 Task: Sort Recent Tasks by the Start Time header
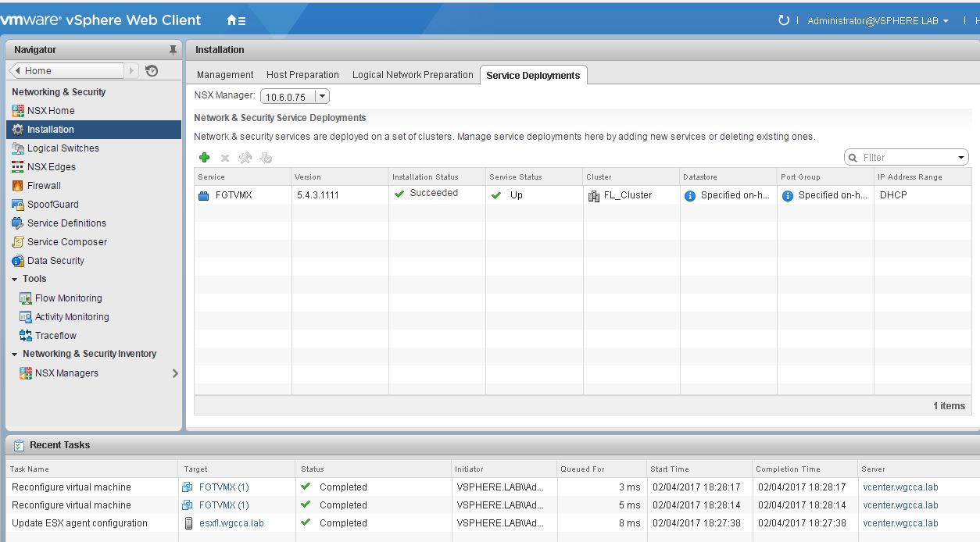click(x=699, y=469)
